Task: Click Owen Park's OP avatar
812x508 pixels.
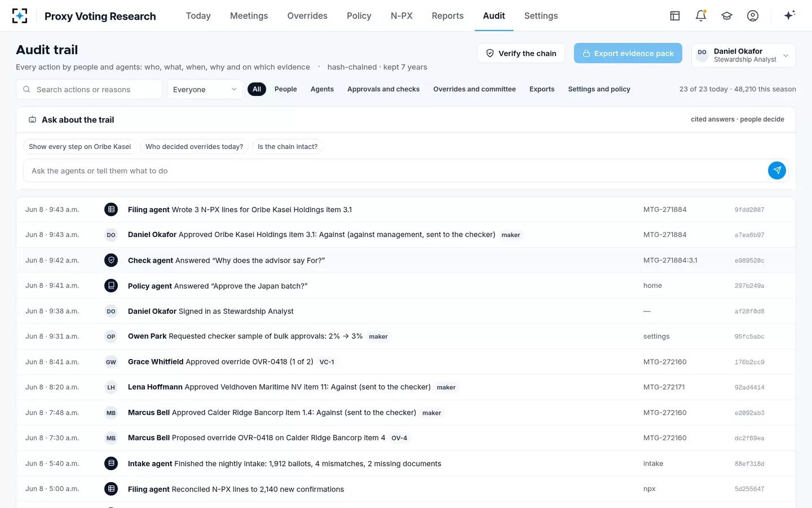Action: [111, 336]
